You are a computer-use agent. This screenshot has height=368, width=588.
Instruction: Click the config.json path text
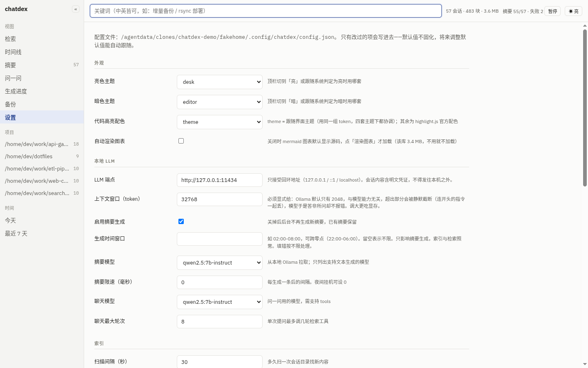[228, 37]
